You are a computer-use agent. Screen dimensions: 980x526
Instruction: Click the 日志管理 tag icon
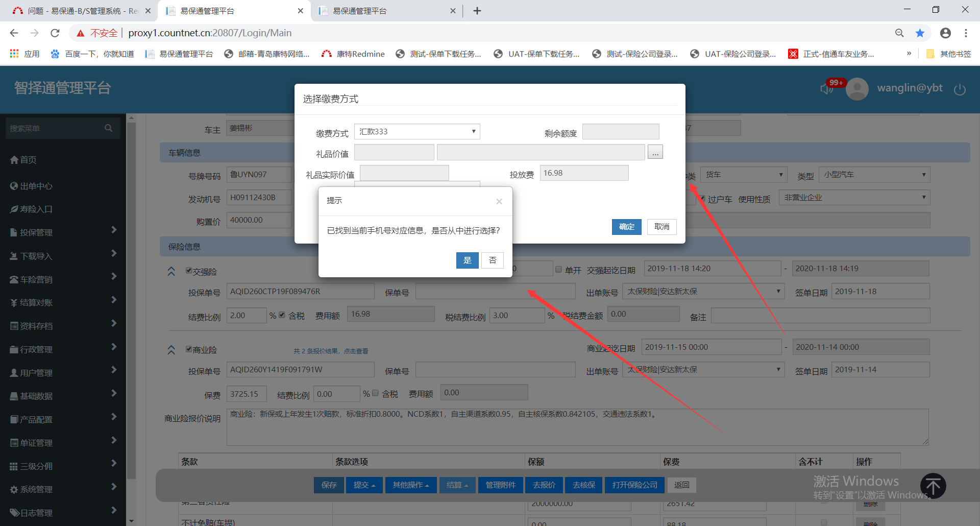click(x=14, y=513)
